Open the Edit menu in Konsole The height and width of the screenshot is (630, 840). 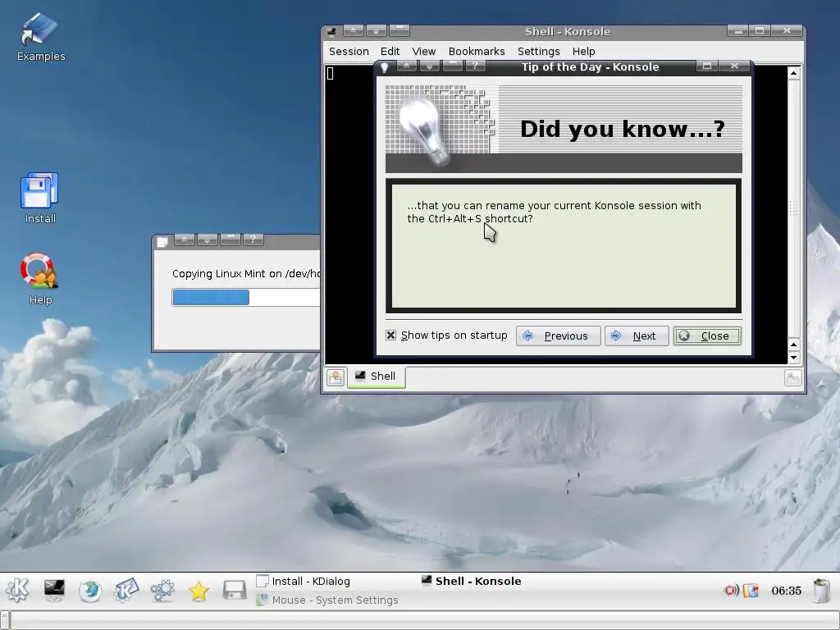click(390, 52)
